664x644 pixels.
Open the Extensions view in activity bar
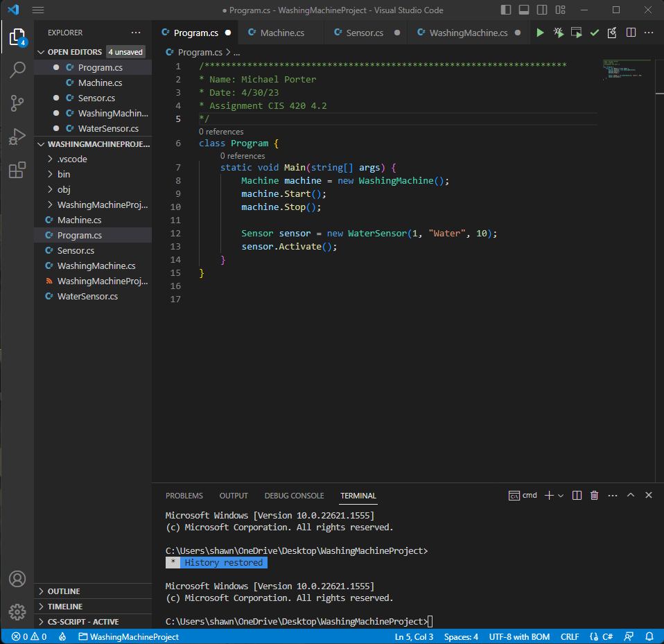tap(17, 170)
